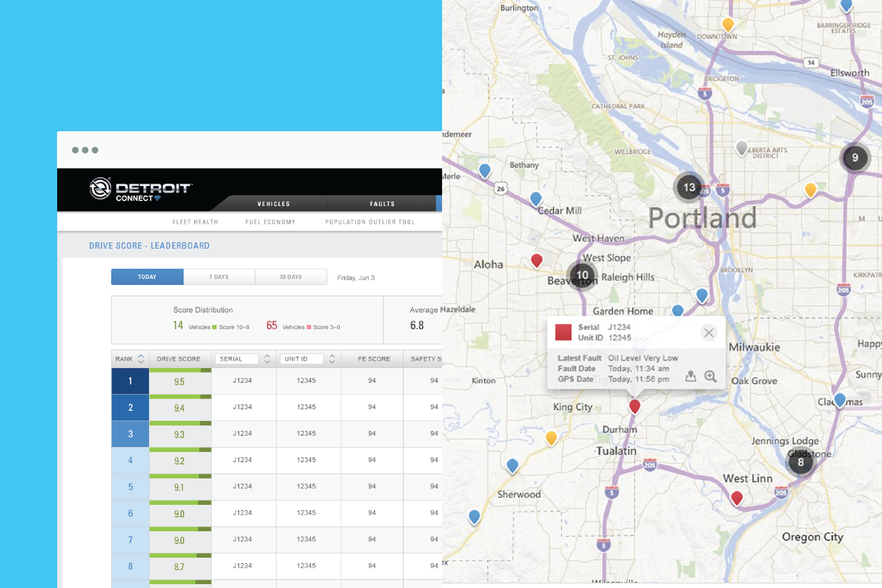
Task: Click the zoom magnifier icon in fault popup
Action: [710, 376]
